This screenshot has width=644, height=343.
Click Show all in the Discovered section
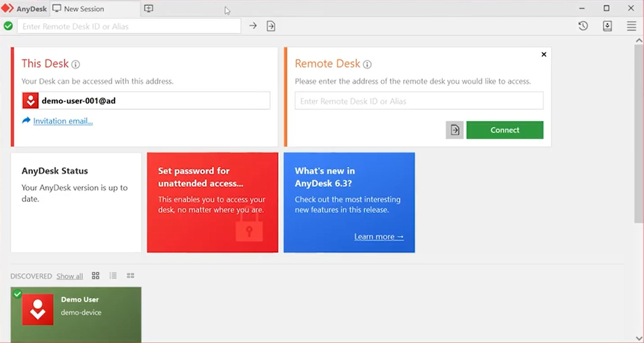pos(70,276)
